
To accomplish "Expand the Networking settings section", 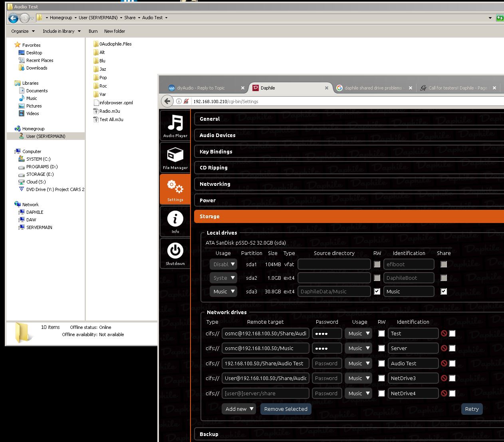I will (x=349, y=184).
